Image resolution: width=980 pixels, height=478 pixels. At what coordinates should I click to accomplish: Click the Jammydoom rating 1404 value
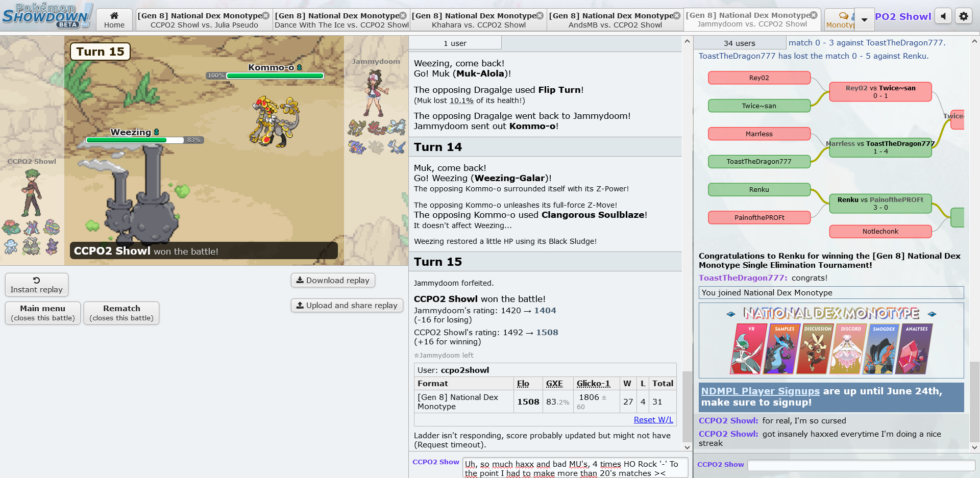click(545, 310)
